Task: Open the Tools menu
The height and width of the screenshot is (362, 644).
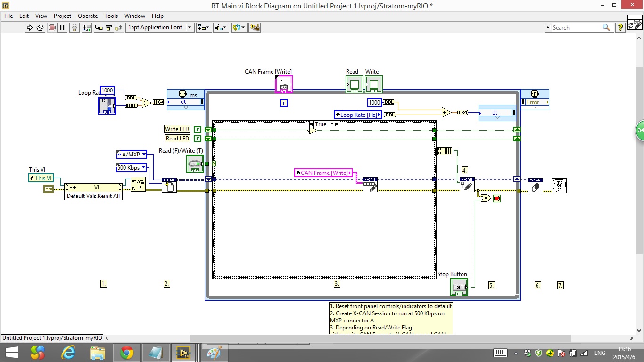Action: pyautogui.click(x=111, y=16)
